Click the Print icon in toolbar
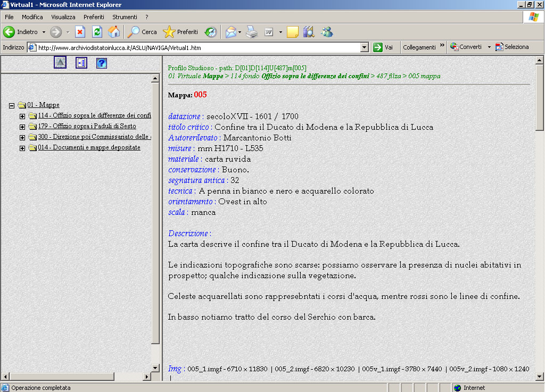This screenshot has height=392, width=545. [x=252, y=32]
